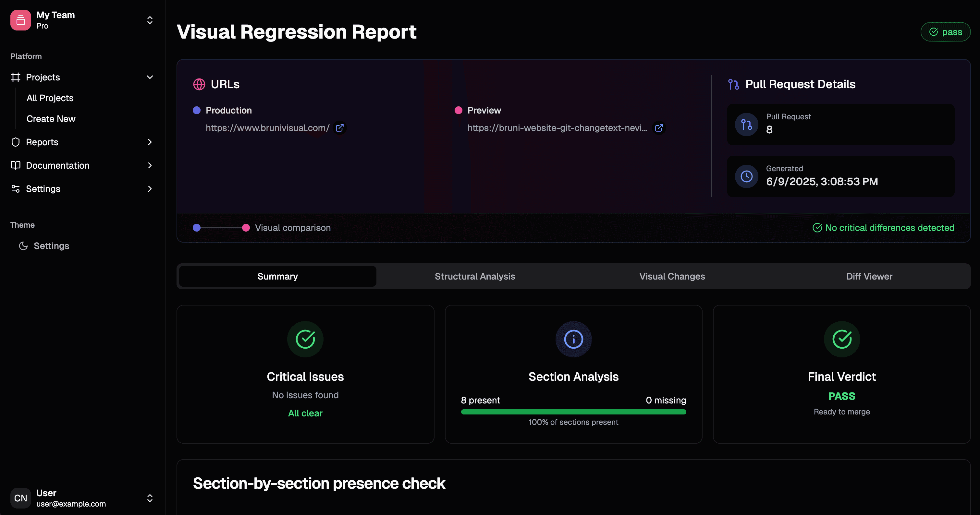The width and height of the screenshot is (980, 515).
Task: Click Section-by-section presence check heading
Action: (319, 484)
